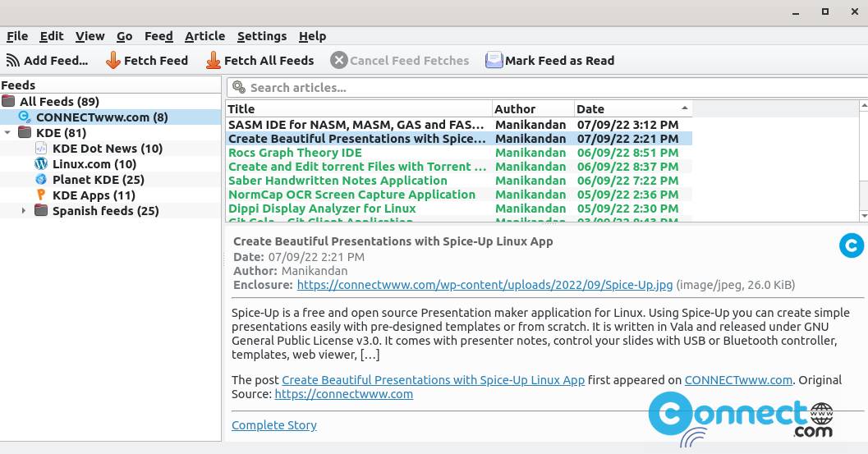868x454 pixels.
Task: Click the Linux.com WordPress icon
Action: point(41,164)
